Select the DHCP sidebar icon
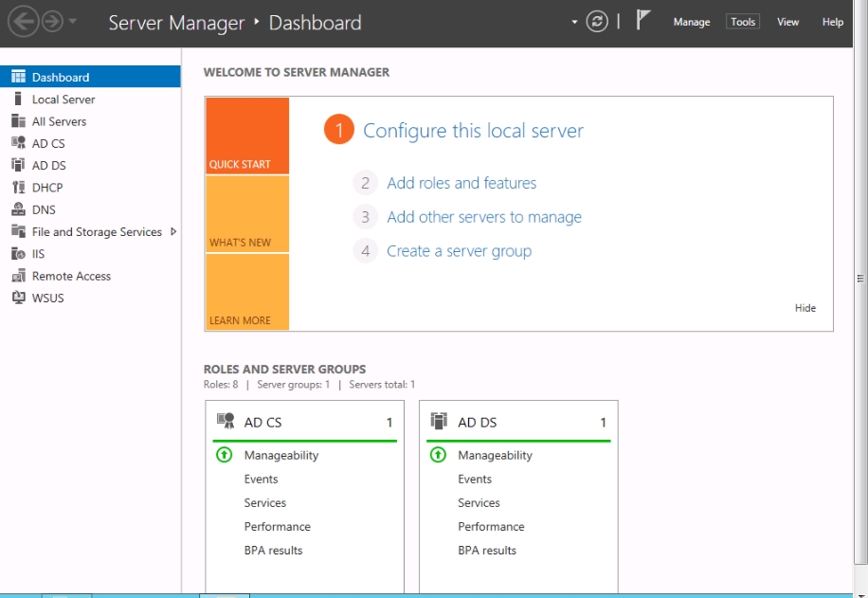Image resolution: width=868 pixels, height=598 pixels. pos(17,188)
